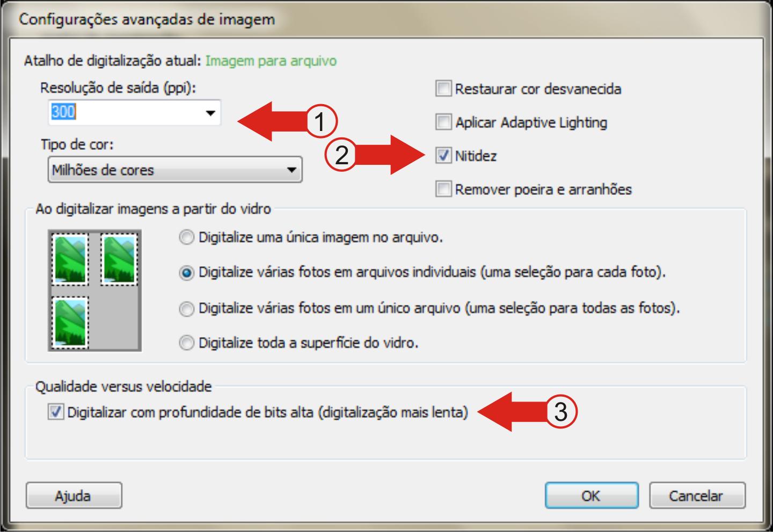Open the Tipo de cor dropdown
773x532 pixels.
pos(175,170)
